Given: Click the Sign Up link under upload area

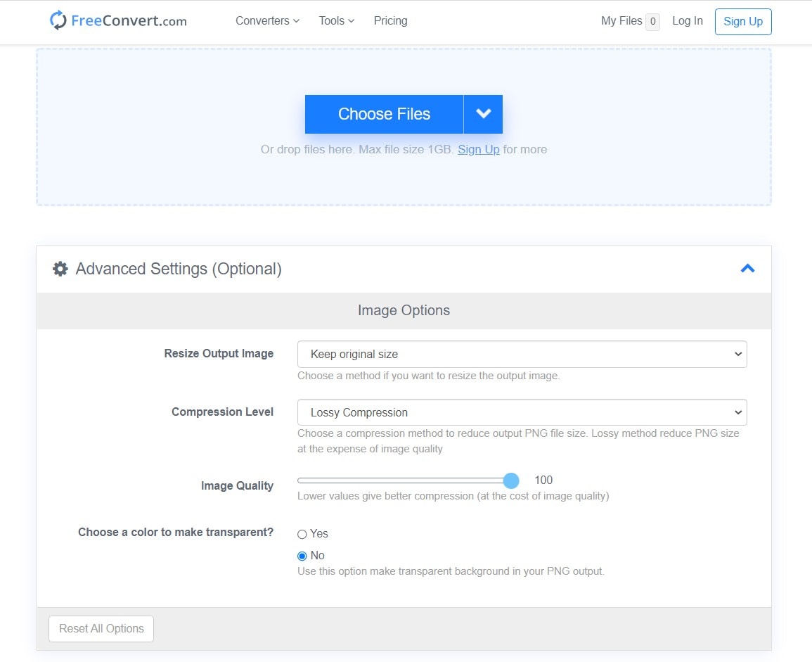Looking at the screenshot, I should 478,149.
